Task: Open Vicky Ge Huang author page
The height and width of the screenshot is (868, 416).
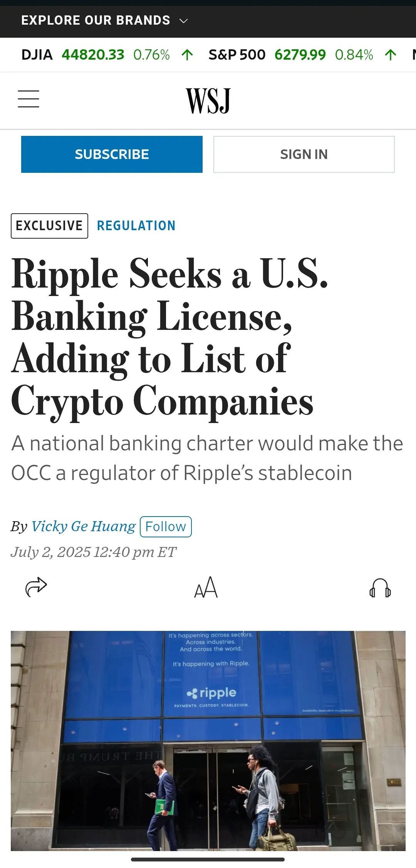Action: [83, 526]
